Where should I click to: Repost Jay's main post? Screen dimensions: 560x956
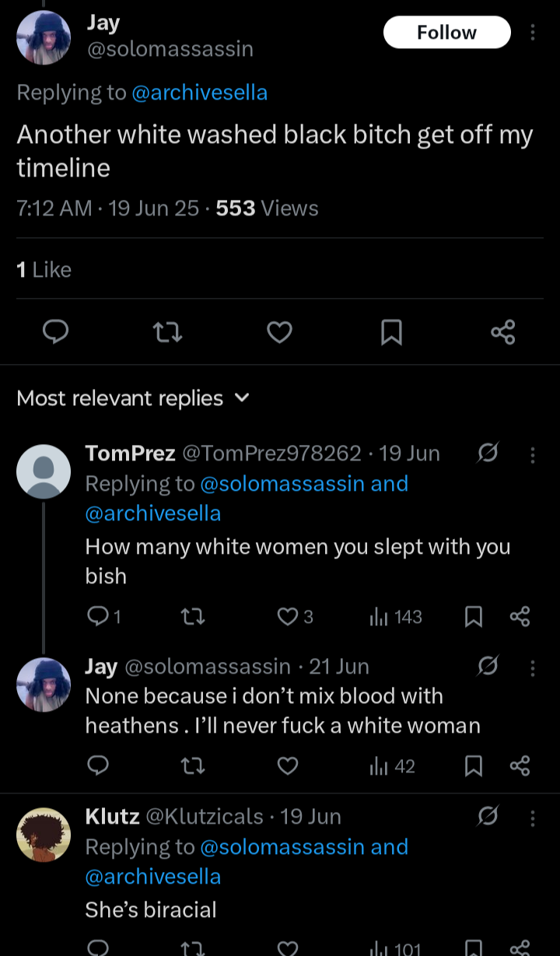point(167,333)
